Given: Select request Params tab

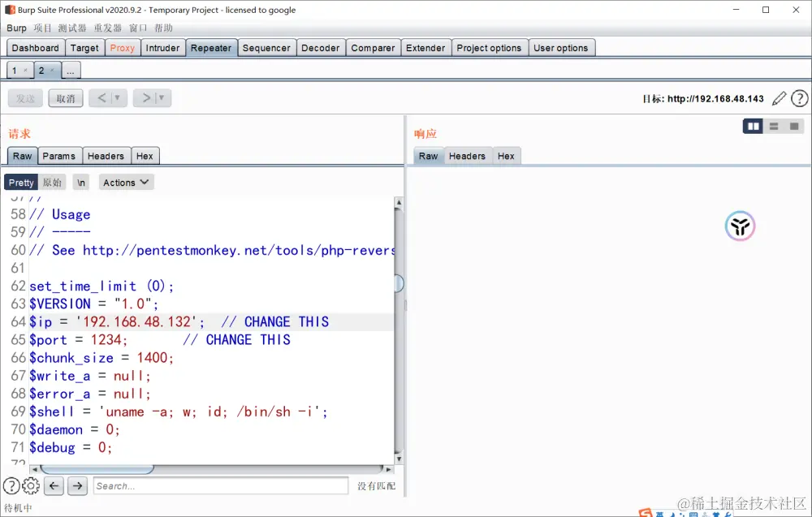Looking at the screenshot, I should (59, 156).
